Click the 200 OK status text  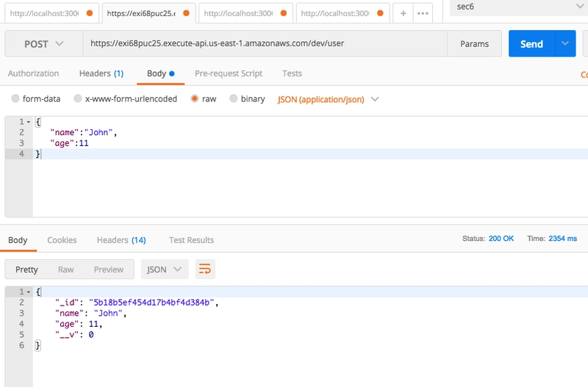point(501,238)
